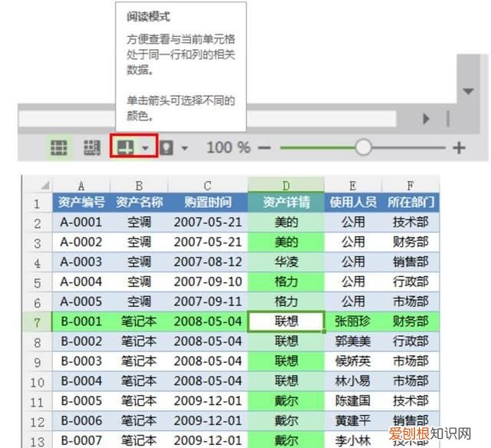Click the select-all corner triangle
Viewport: 491px width, 448px height.
click(x=45, y=186)
